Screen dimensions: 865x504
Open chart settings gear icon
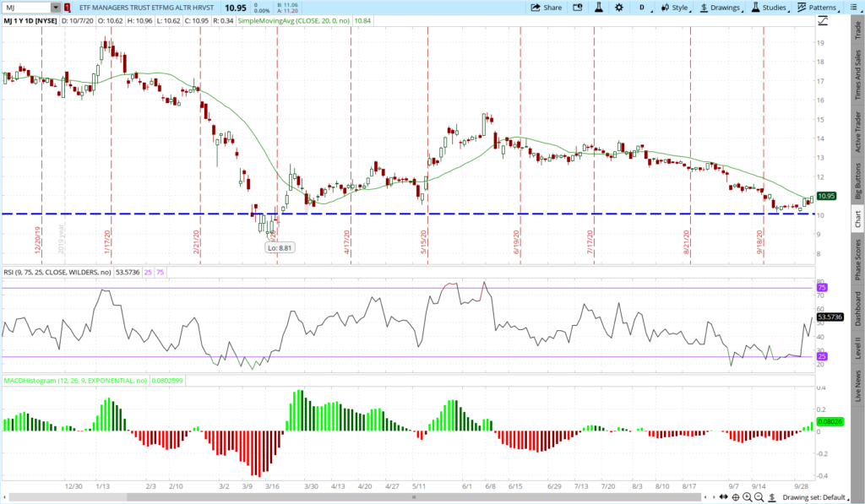click(619, 8)
